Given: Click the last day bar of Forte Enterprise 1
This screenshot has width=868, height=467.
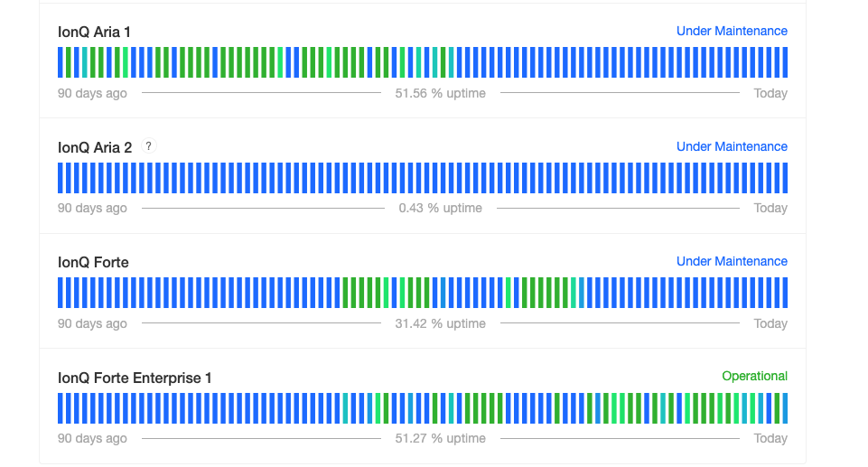Looking at the screenshot, I should (785, 408).
